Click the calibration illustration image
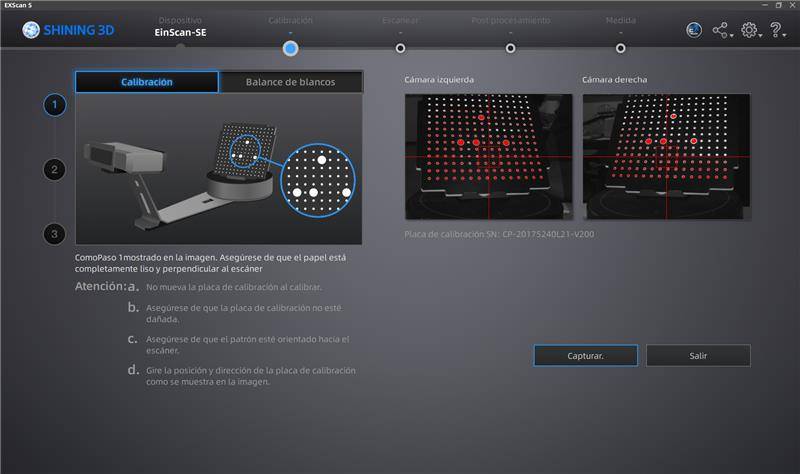 [x=219, y=168]
